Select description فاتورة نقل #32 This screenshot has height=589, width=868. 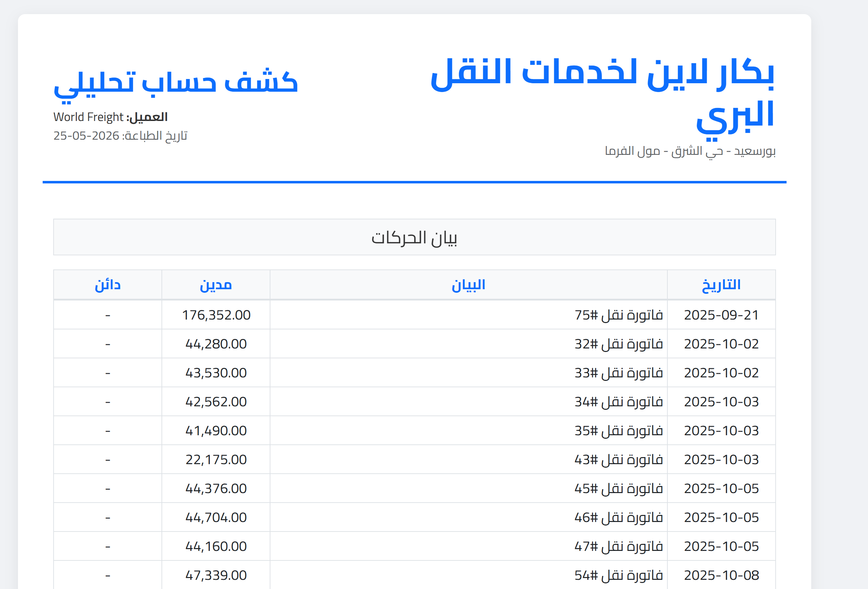618,344
